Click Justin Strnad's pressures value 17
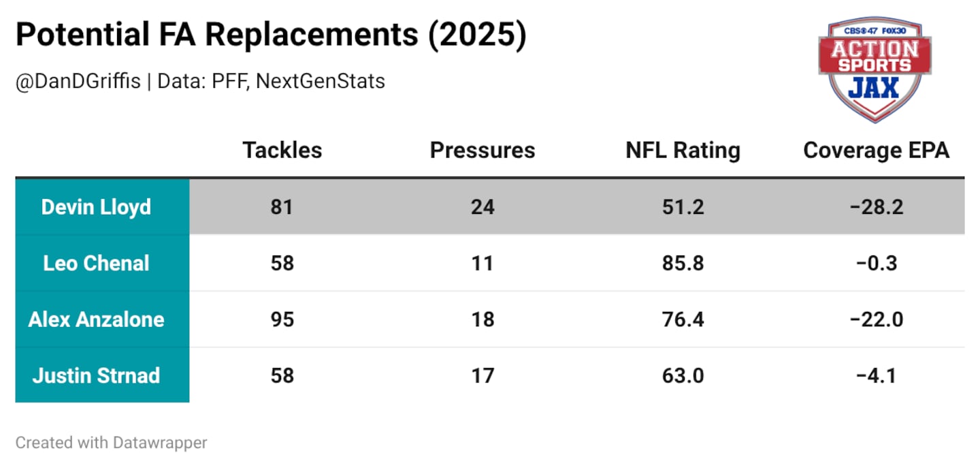 (482, 375)
